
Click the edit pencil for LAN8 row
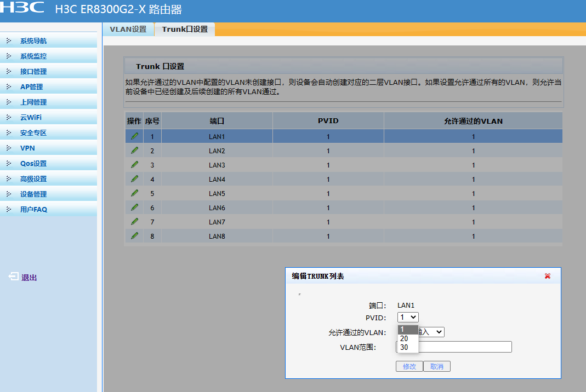tap(134, 235)
